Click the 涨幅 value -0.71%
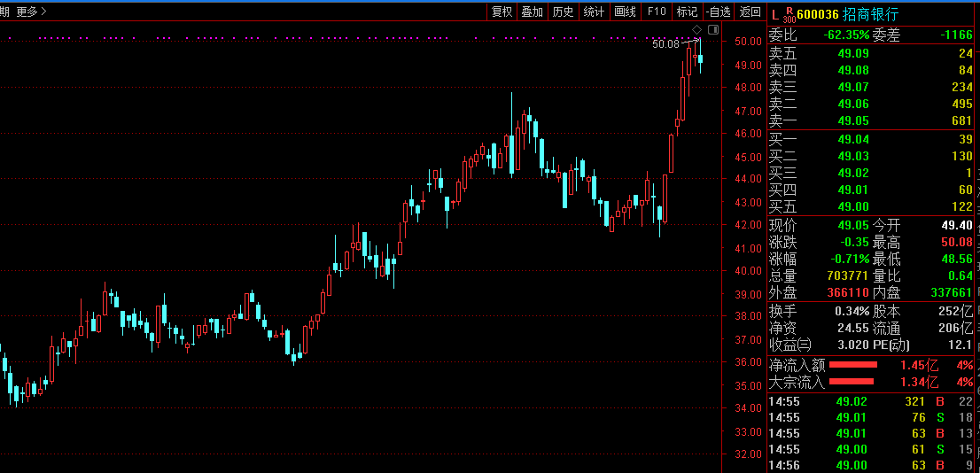Viewport: 980px width, 473px height. click(x=850, y=259)
